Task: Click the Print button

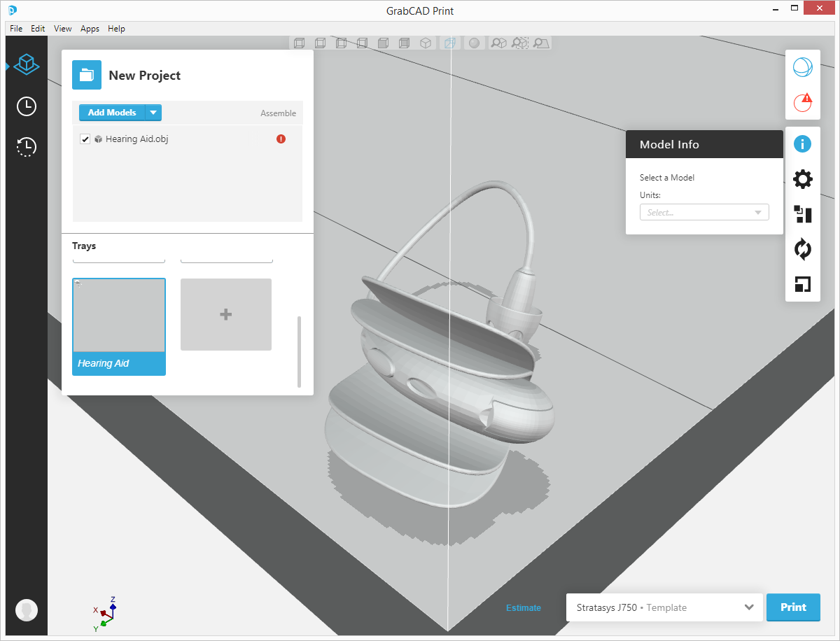Action: tap(793, 607)
